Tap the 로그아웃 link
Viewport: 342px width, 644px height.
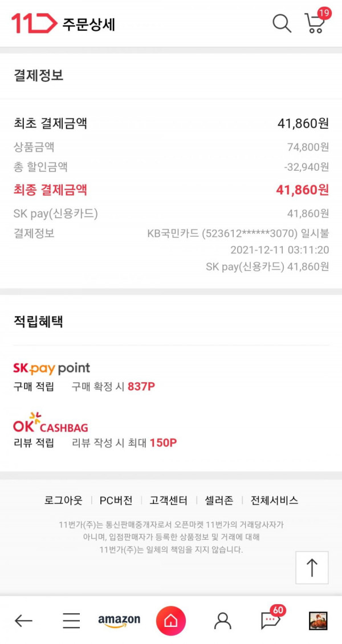[63, 501]
